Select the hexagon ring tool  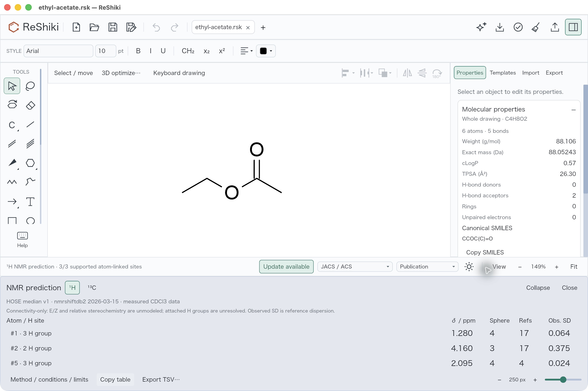point(30,163)
